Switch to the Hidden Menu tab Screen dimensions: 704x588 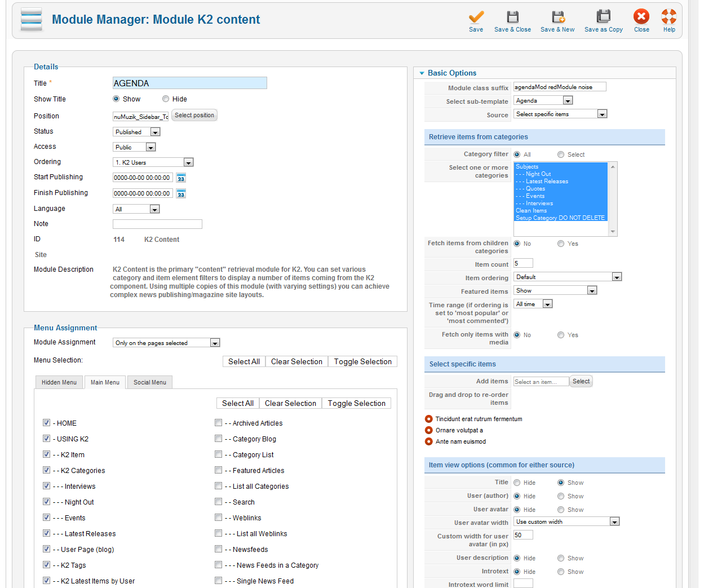tap(59, 382)
